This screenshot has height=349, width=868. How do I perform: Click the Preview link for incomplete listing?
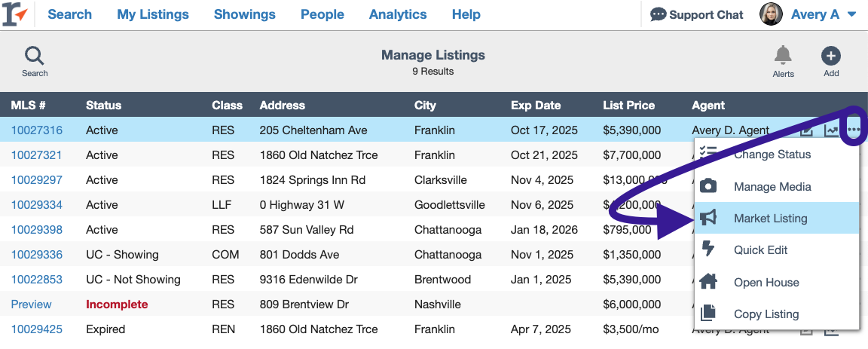[x=31, y=305]
